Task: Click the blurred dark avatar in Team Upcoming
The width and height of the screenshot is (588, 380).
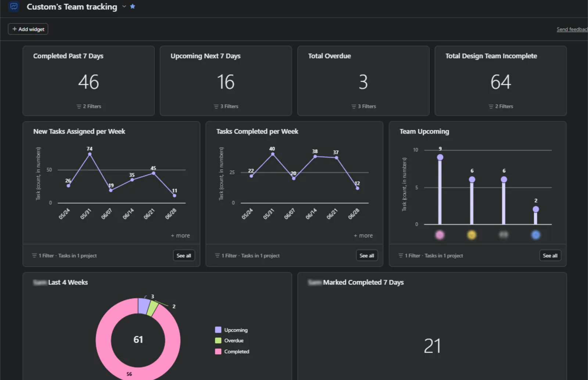Action: pos(503,235)
